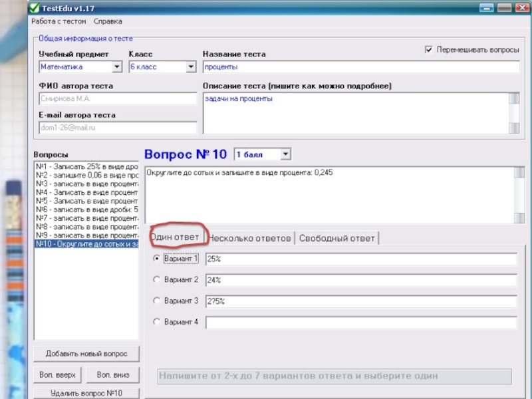Click the TestEdu green checkmark title icon

point(33,8)
